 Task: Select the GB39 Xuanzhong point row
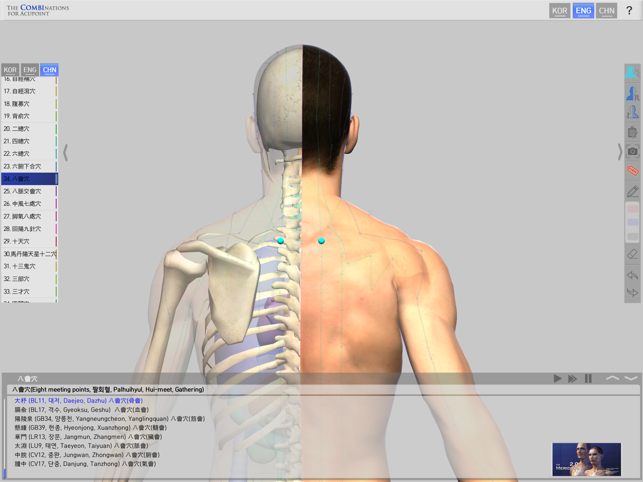(x=91, y=427)
